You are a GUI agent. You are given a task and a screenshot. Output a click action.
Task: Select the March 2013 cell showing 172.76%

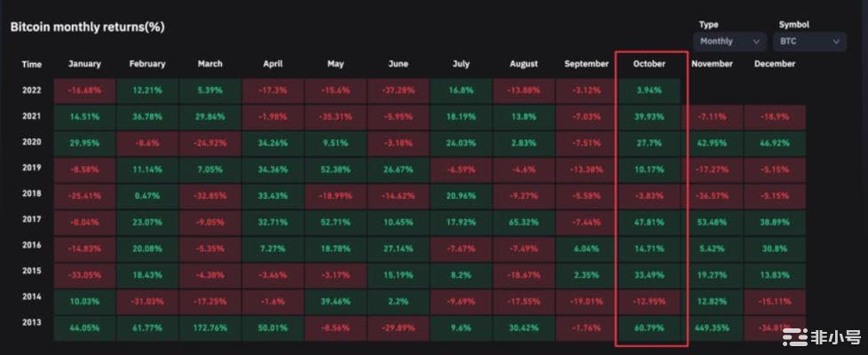click(x=210, y=327)
